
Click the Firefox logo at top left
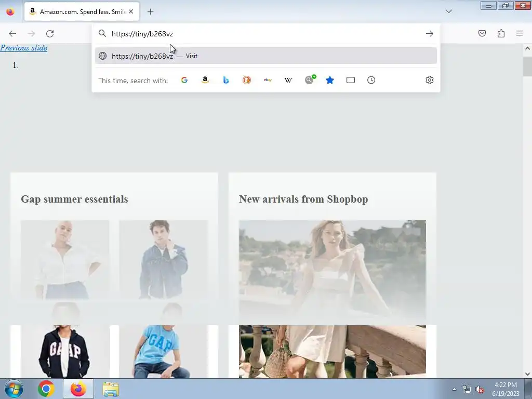[x=10, y=11]
